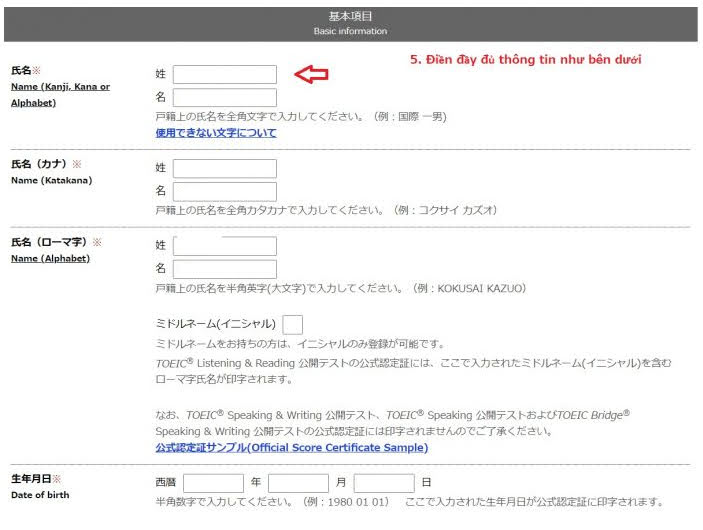
Task: Click the 生年月日 label
Action: point(35,479)
